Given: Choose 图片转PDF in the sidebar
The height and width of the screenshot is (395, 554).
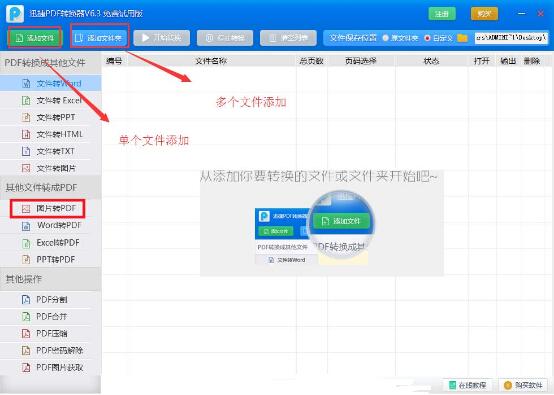Looking at the screenshot, I should [x=51, y=208].
